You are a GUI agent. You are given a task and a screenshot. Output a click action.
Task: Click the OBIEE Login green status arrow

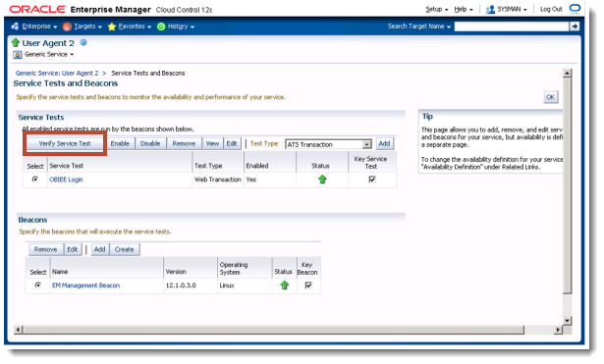322,180
